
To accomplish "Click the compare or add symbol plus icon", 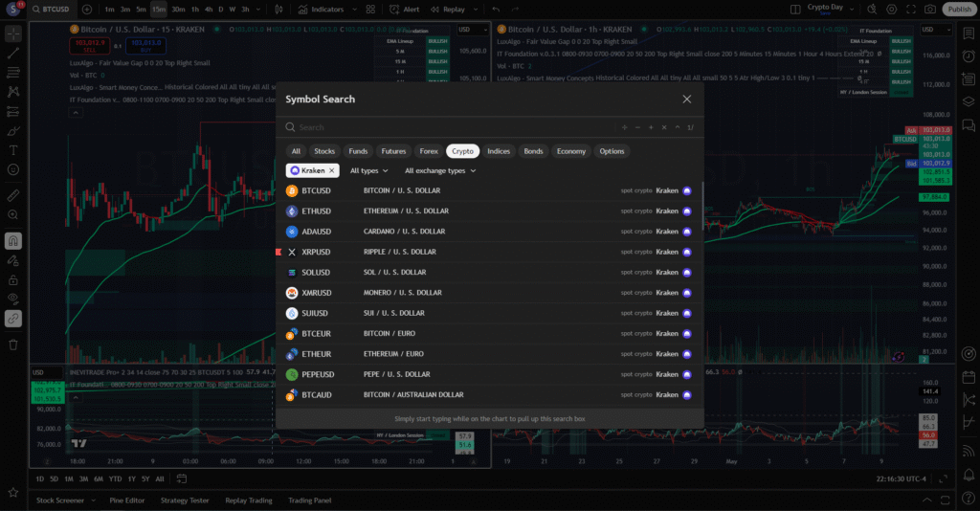I will (87, 10).
